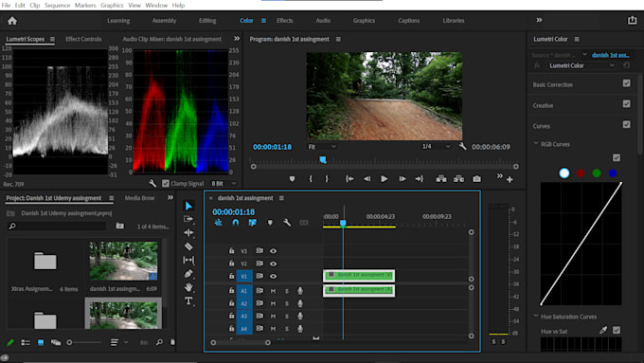Mute audio track A1

coord(273,291)
